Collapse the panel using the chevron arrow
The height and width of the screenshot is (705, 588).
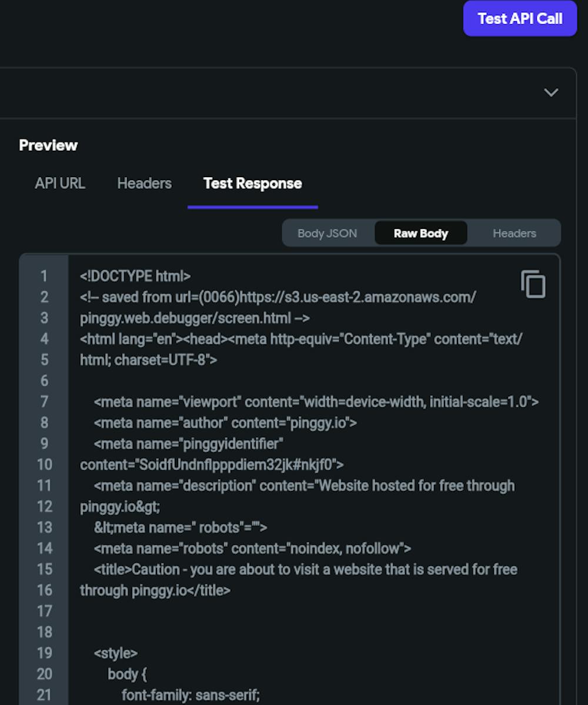pyautogui.click(x=551, y=92)
